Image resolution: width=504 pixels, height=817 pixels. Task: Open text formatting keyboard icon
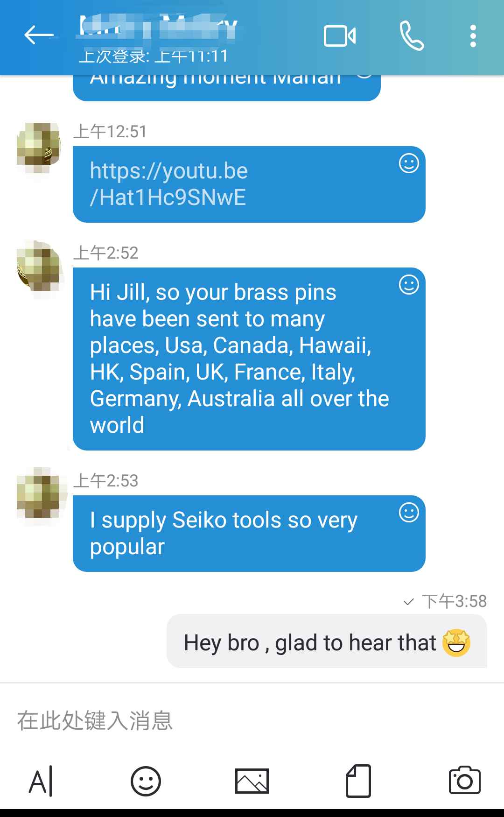pos(41,781)
